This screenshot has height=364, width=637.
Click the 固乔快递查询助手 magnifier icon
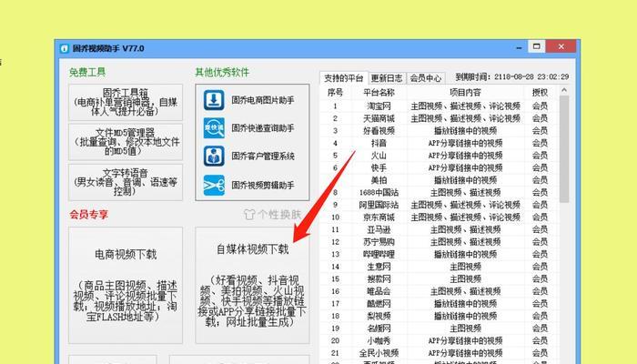(x=214, y=128)
